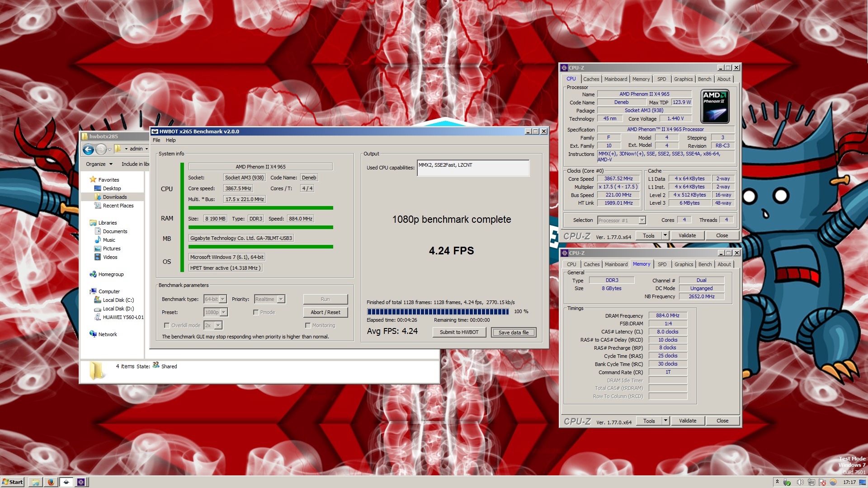Screen dimensions: 868x488
Task: Open the Favorites star group
Action: 93,179
